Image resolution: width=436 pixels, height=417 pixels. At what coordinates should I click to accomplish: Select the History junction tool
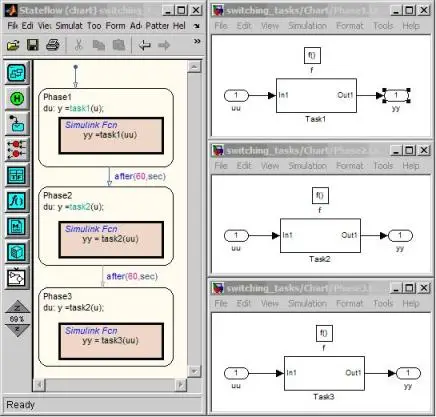[x=17, y=98]
